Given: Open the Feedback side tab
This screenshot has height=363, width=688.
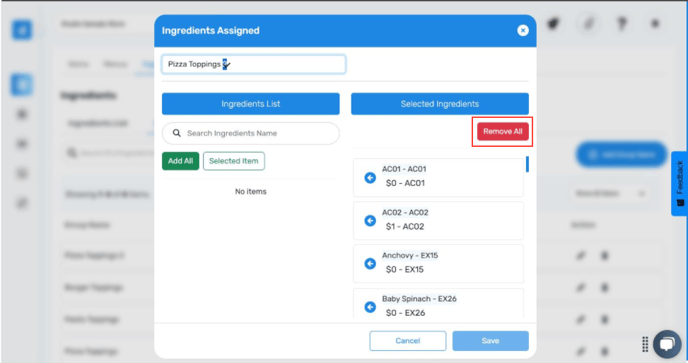Looking at the screenshot, I should click(x=679, y=183).
